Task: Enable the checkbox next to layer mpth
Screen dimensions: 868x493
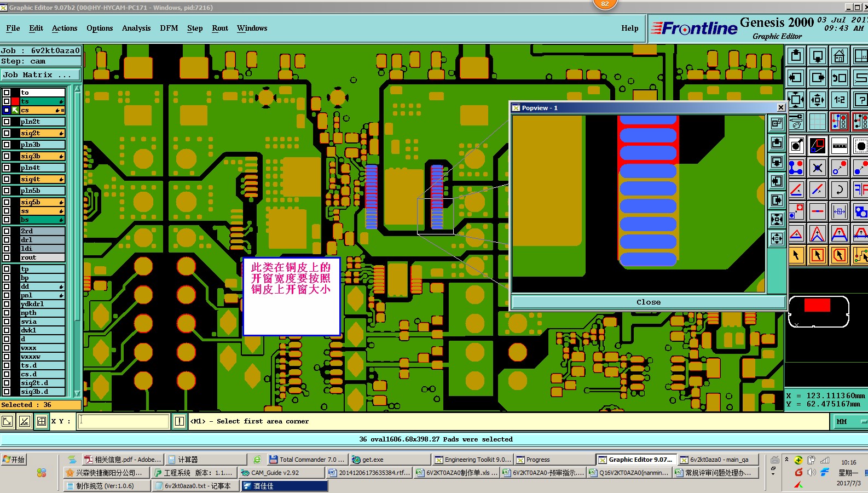Action: tap(7, 313)
